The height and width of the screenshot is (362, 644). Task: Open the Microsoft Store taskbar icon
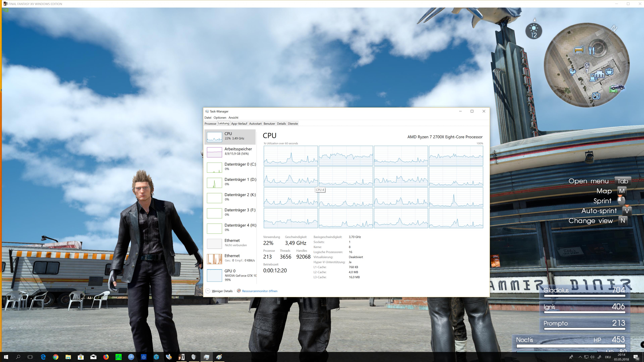coord(81,357)
